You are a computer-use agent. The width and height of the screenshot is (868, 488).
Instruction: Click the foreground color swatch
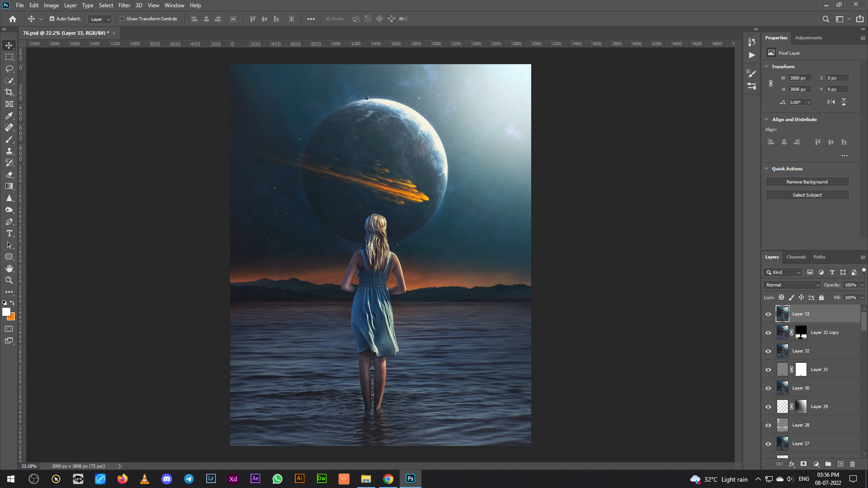click(x=6, y=312)
